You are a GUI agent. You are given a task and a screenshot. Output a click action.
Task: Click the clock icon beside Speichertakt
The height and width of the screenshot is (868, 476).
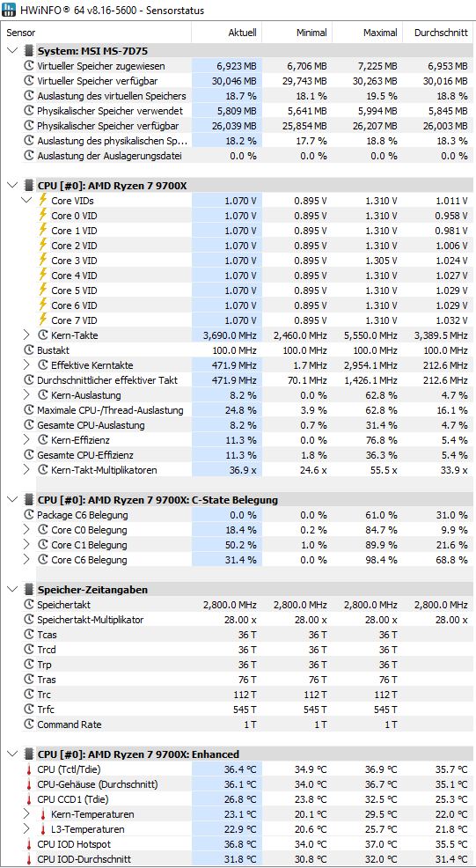[29, 605]
